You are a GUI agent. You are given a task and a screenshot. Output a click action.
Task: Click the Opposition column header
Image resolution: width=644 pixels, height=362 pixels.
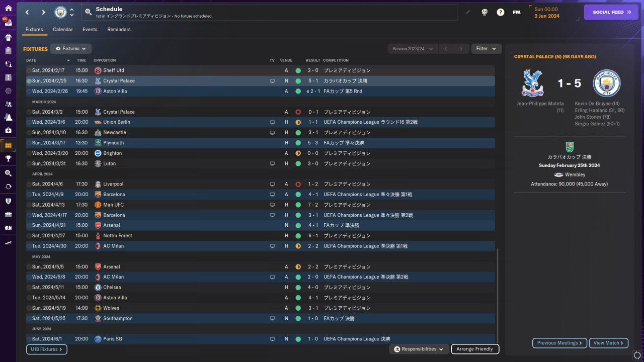[x=105, y=60]
